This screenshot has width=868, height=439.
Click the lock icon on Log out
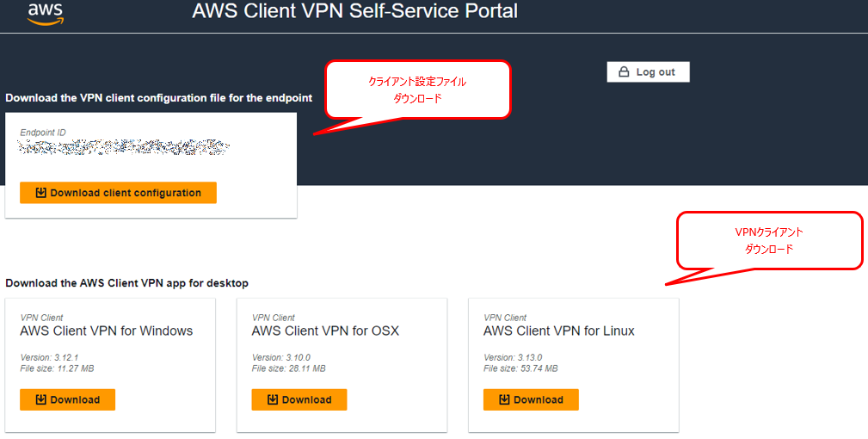click(x=624, y=72)
